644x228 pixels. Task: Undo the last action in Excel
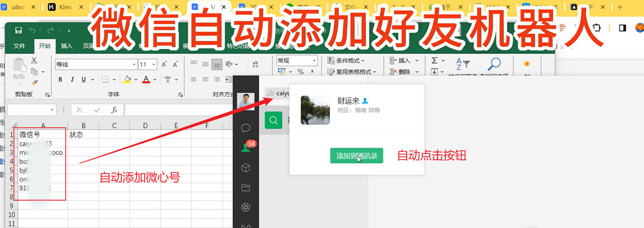pos(32,30)
